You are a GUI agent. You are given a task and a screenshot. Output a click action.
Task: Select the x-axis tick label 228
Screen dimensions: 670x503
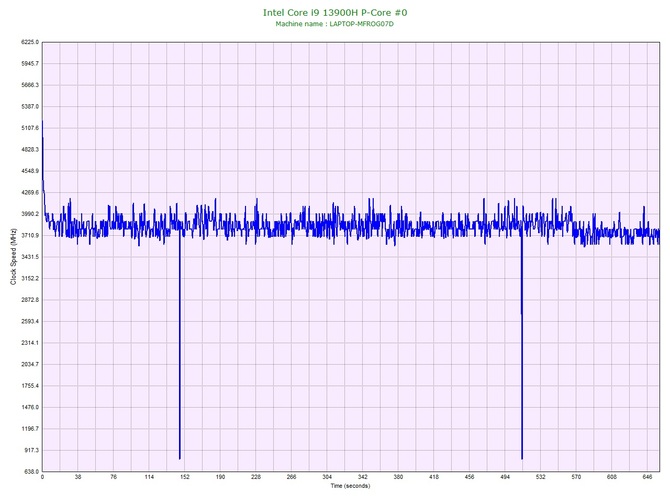coord(256,477)
